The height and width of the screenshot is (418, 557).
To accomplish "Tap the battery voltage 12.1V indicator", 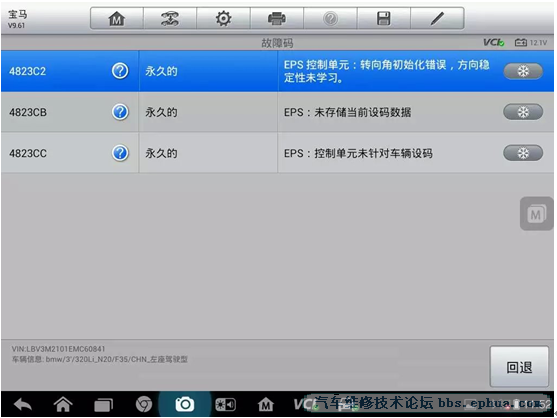I will (531, 43).
